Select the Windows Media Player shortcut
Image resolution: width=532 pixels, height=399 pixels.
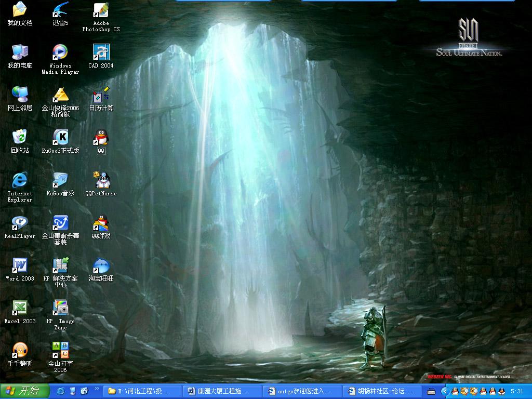60,59
